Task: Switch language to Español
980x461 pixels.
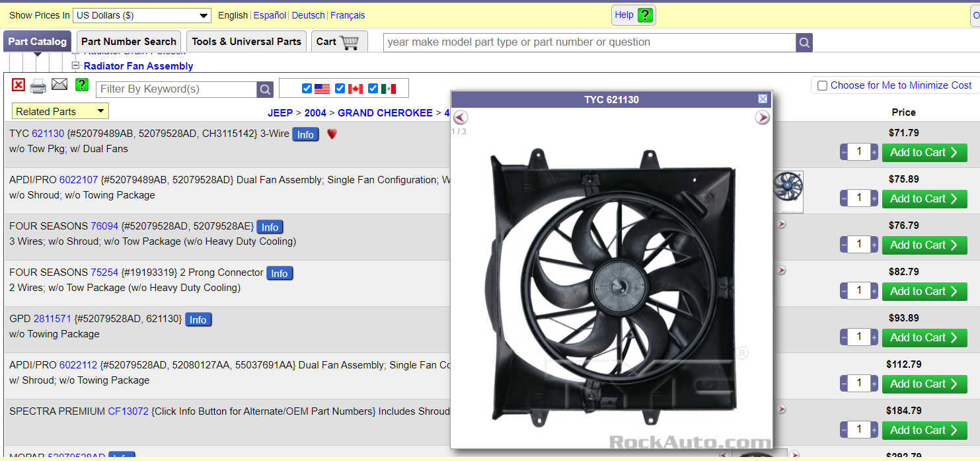Action: [270, 15]
